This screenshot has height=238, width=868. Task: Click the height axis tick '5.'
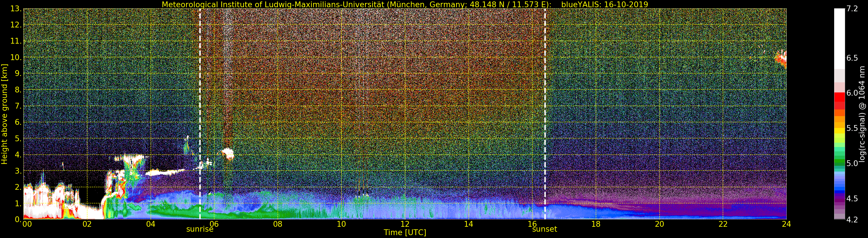pyautogui.click(x=18, y=138)
